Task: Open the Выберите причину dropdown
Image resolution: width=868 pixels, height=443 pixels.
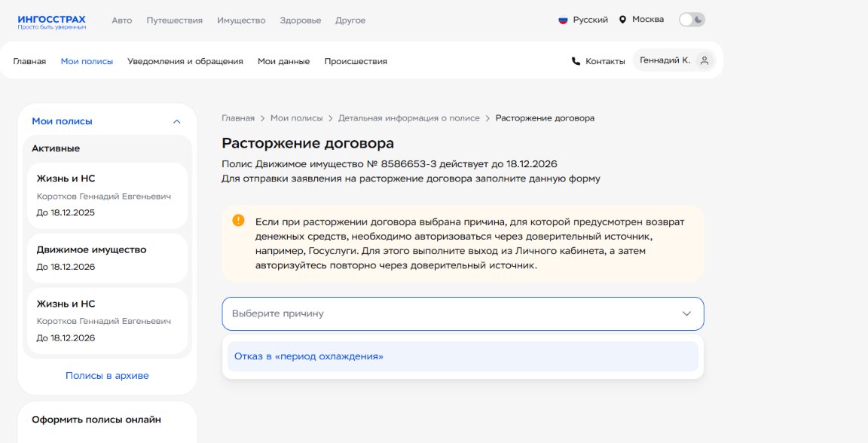Action: [x=463, y=313]
